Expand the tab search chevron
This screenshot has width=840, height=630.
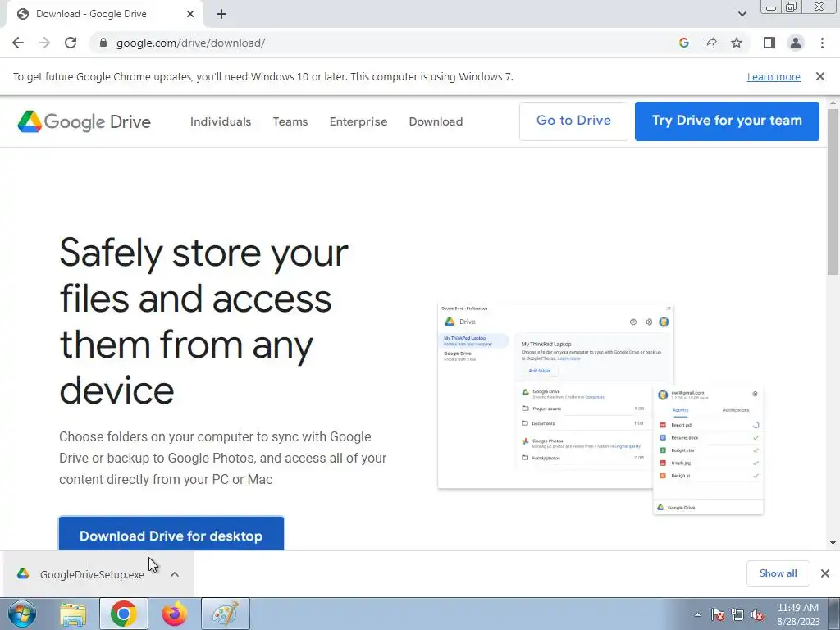742,14
